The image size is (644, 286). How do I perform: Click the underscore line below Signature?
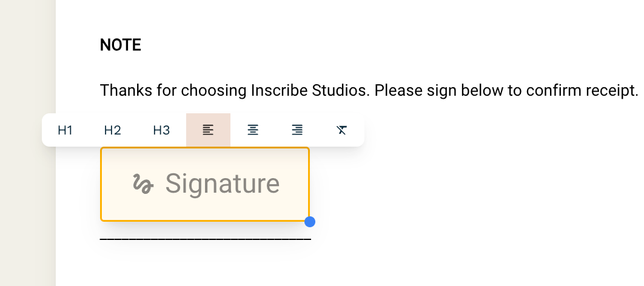205,239
